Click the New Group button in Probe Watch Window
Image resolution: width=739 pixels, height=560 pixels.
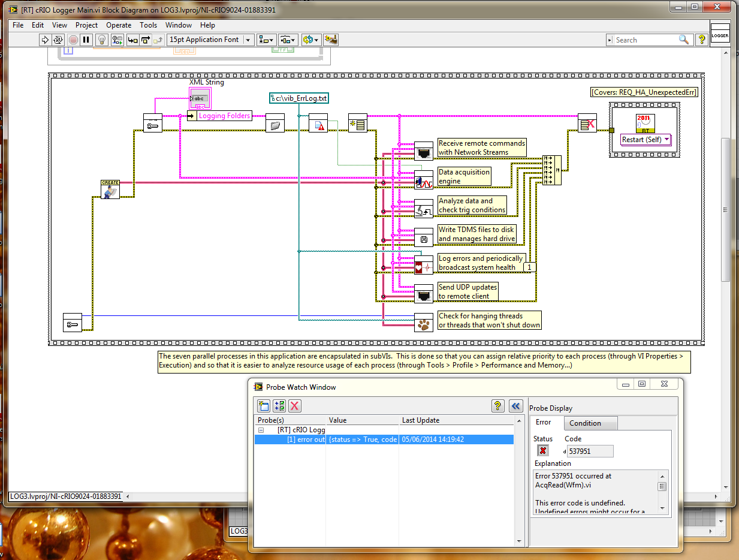click(x=264, y=406)
